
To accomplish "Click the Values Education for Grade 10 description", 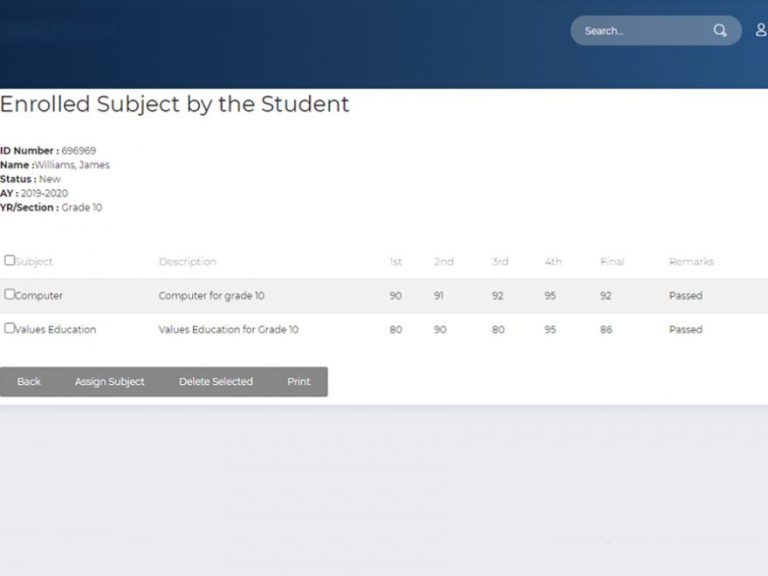I will tap(228, 330).
